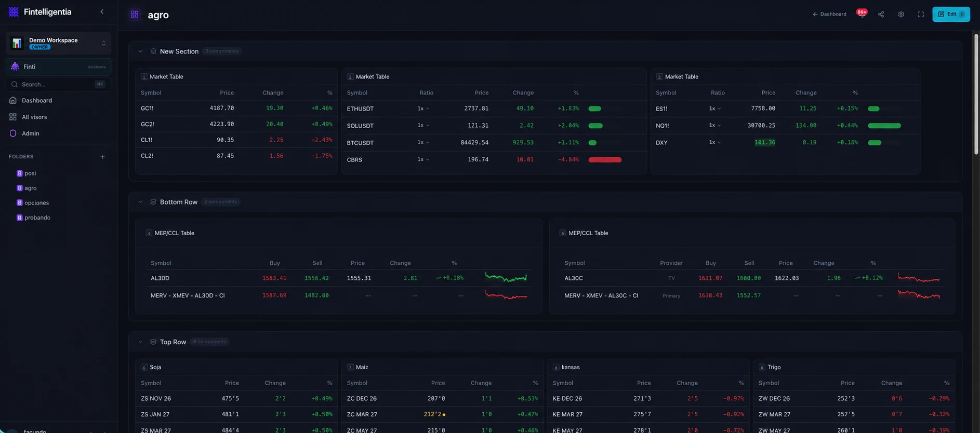Enter fullscreen mode with the expand icon

921,15
